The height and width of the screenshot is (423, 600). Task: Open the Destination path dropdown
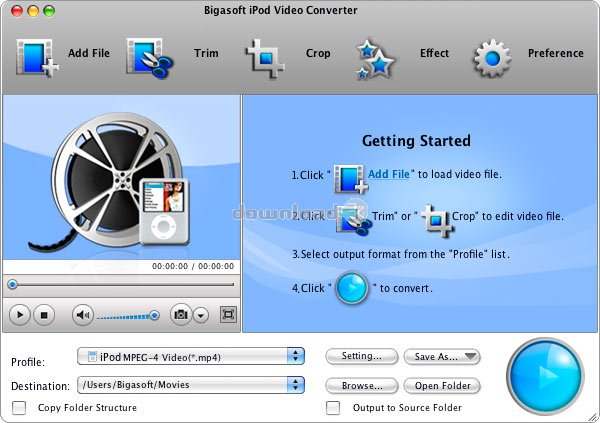pos(191,385)
